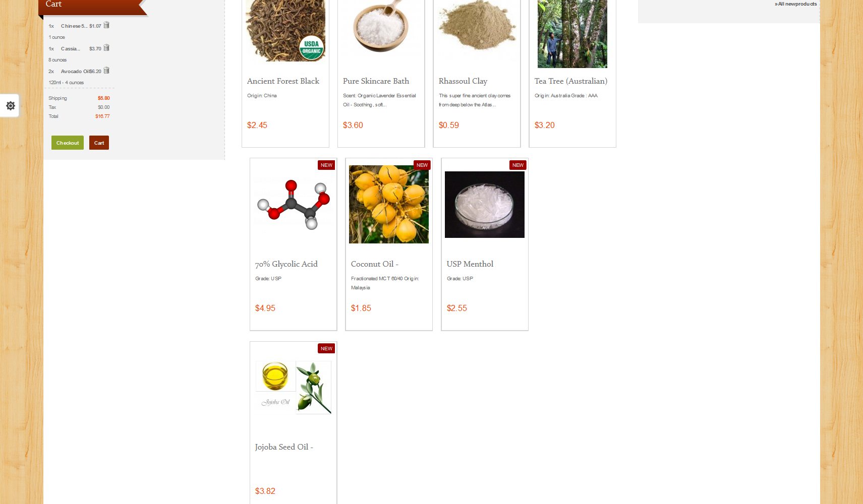Click NEW badge on 70% Glycolic Acid
This screenshot has height=504, width=863.
point(326,165)
